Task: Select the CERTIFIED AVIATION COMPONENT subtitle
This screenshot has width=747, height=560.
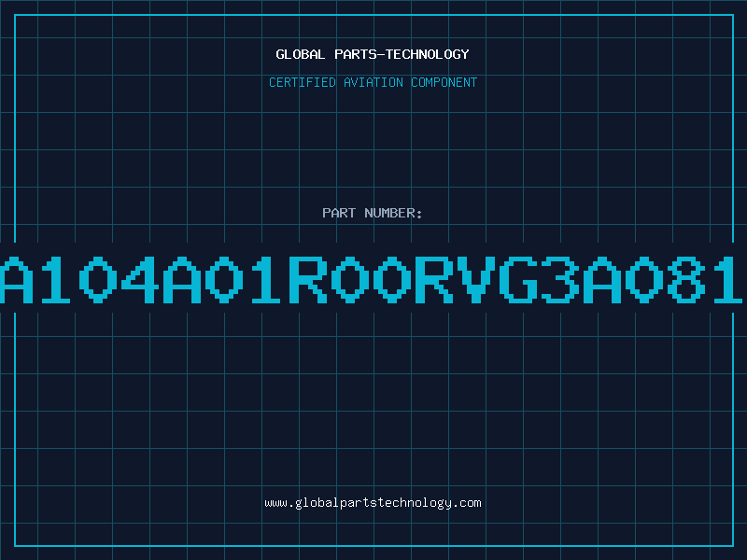Action: pos(373,82)
